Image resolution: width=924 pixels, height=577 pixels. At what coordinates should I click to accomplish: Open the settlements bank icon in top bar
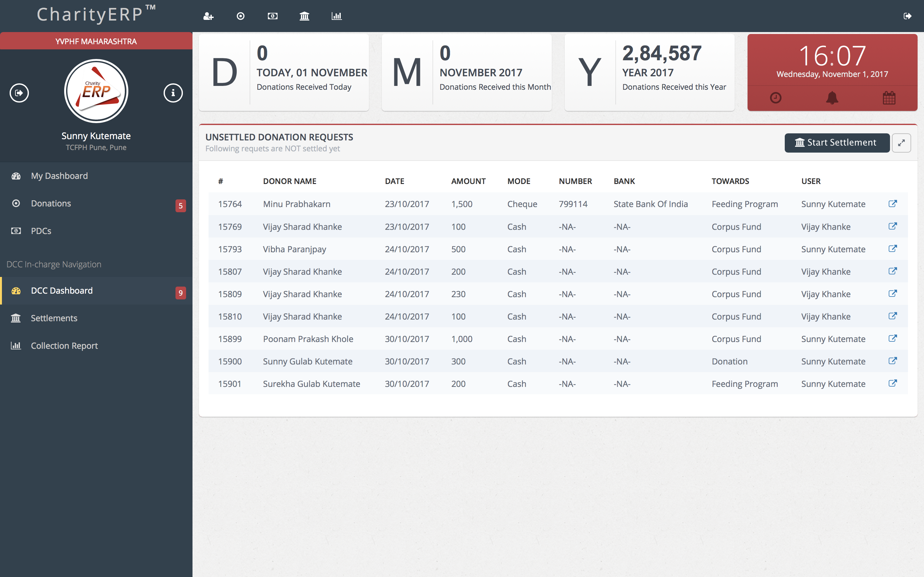click(x=304, y=16)
